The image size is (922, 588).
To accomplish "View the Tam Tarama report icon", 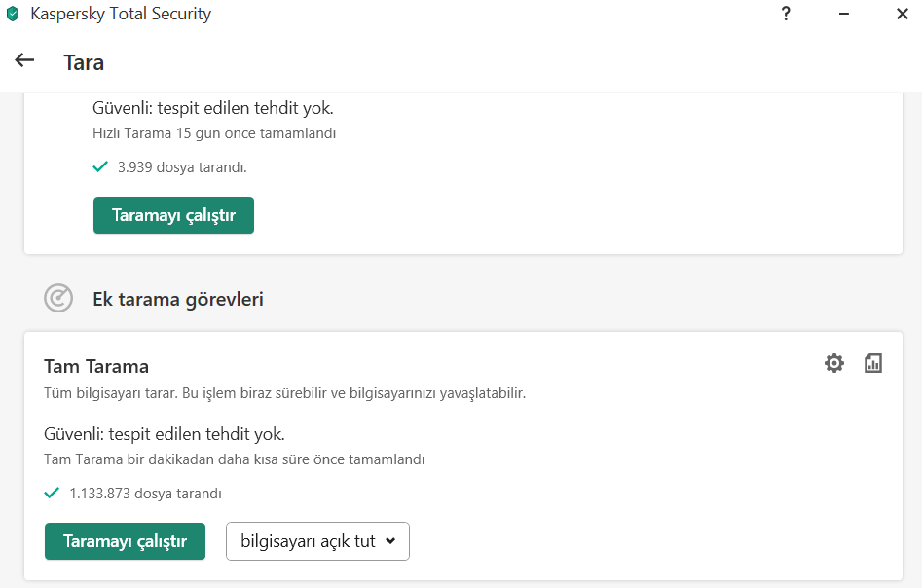I will 873,363.
